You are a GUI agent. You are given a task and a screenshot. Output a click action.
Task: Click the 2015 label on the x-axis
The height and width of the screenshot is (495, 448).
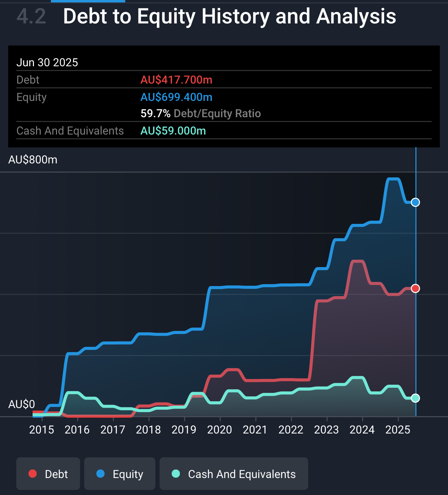(42, 430)
